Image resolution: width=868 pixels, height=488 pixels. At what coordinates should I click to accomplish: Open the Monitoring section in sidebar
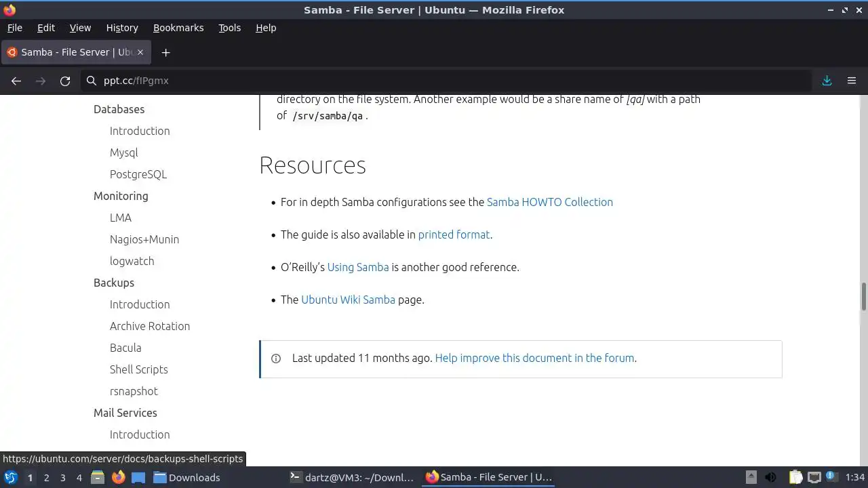coord(121,196)
